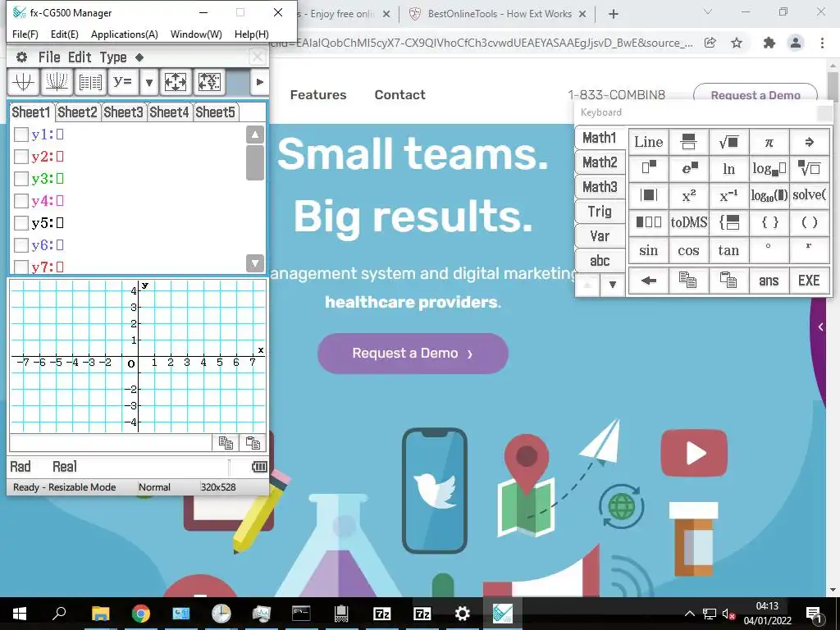Click the power exponent template key

[x=648, y=169]
